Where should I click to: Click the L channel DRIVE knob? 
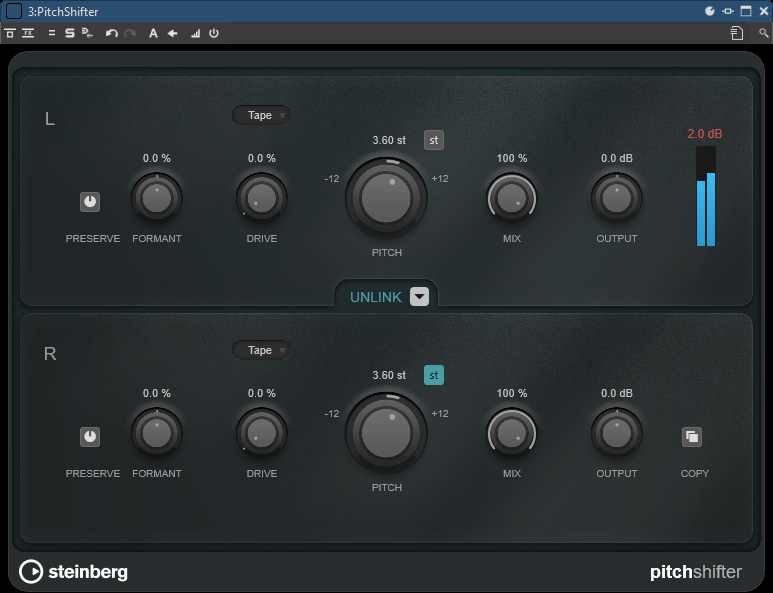point(262,199)
